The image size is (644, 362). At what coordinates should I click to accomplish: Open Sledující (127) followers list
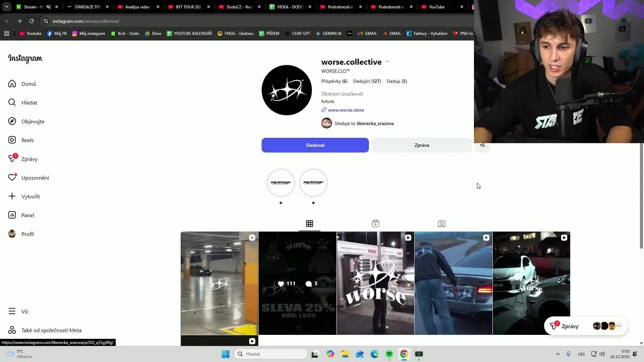click(x=367, y=81)
